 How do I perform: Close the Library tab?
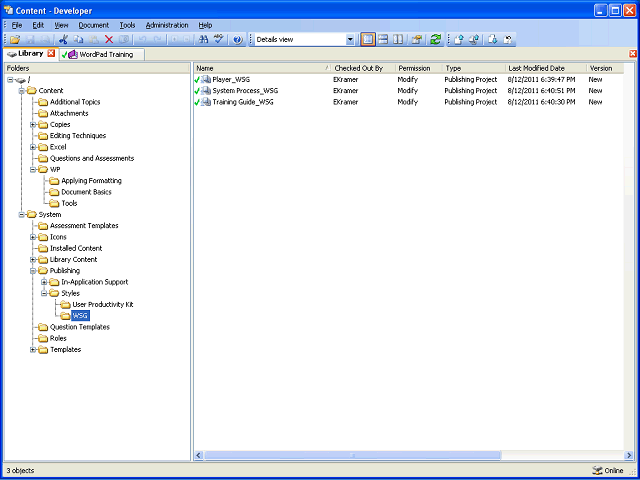[51, 53]
